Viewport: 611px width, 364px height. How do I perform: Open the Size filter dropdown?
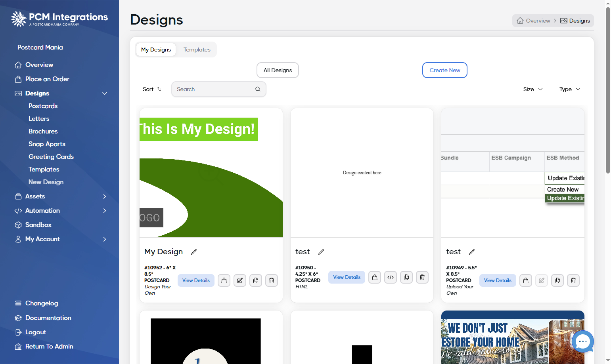[x=533, y=89]
